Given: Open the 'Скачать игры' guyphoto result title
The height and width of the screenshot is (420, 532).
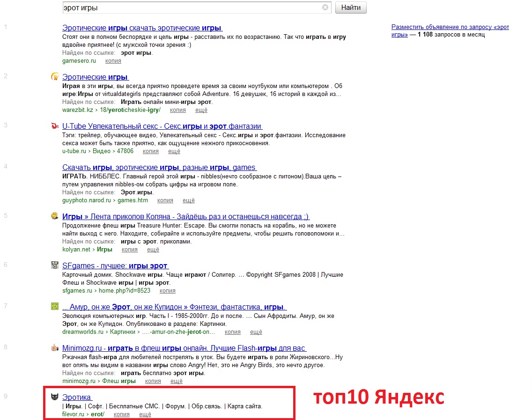Looking at the screenshot, I should [159, 167].
